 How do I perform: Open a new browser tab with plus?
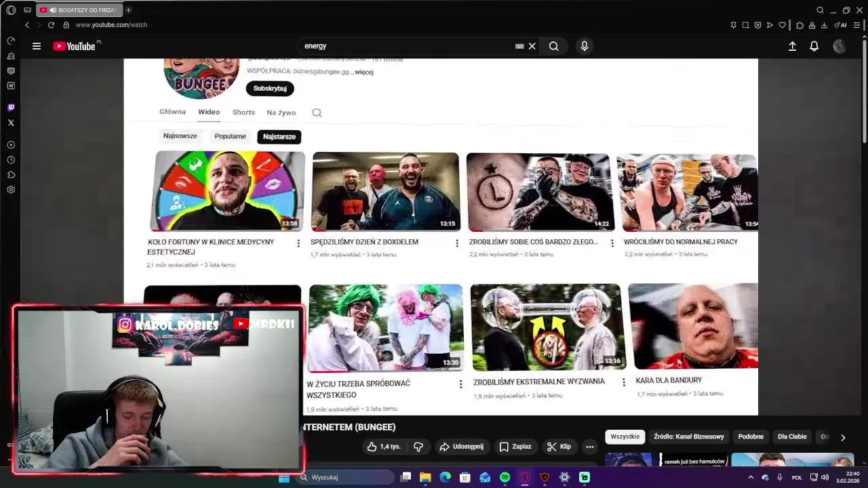click(x=128, y=10)
